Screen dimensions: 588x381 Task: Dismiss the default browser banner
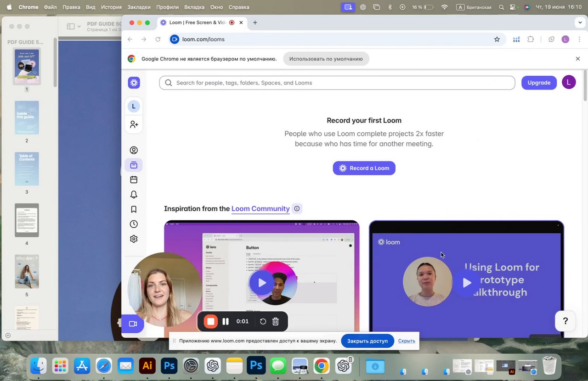click(578, 59)
